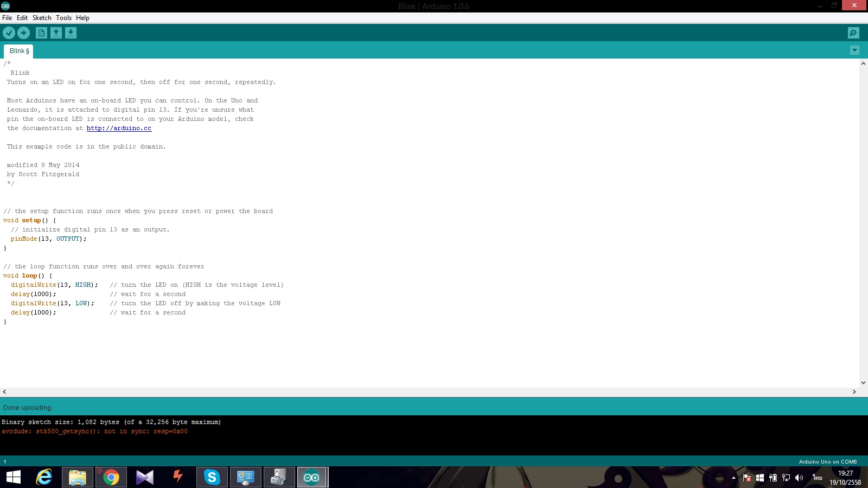Click the 'Done uploading.' status message
The height and width of the screenshot is (488, 868).
coord(28,408)
